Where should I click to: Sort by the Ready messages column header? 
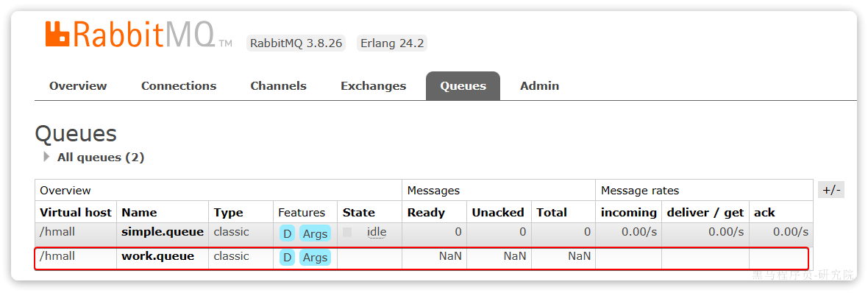click(426, 212)
